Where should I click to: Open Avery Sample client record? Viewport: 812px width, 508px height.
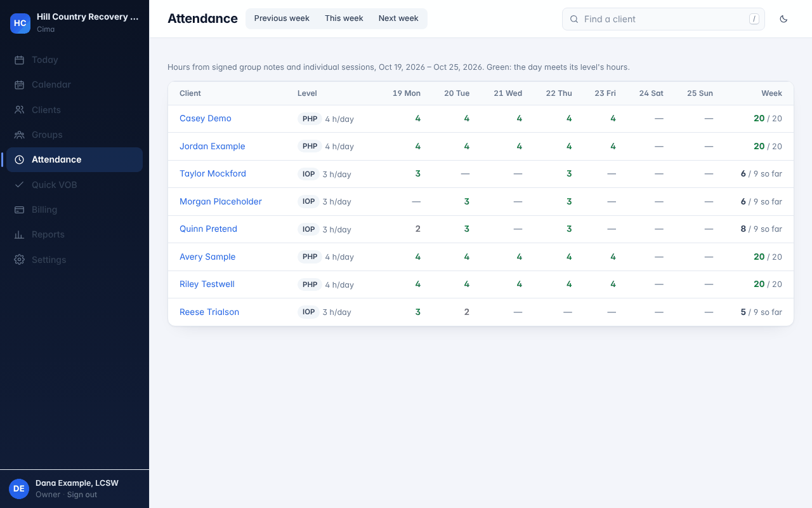[207, 257]
